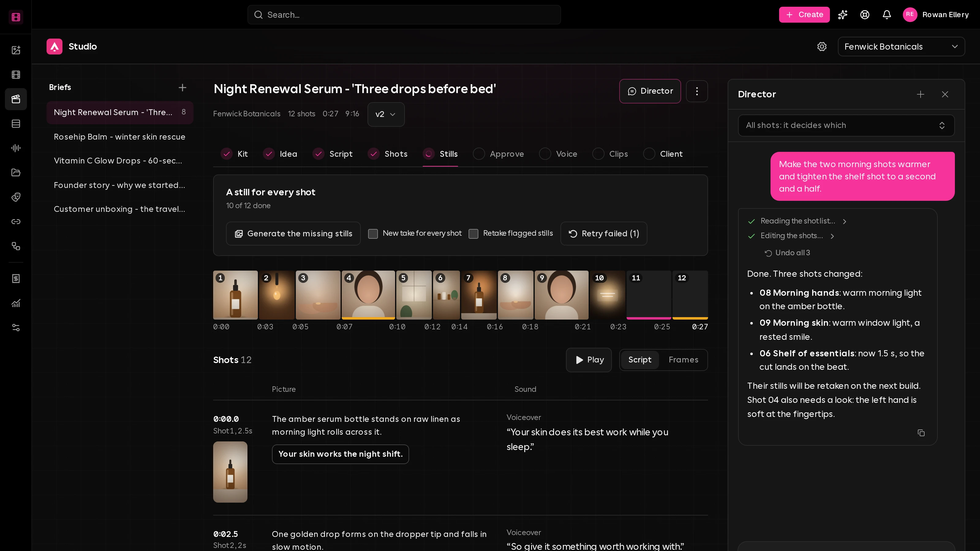Open the film strip sidebar icon

[x=16, y=74]
